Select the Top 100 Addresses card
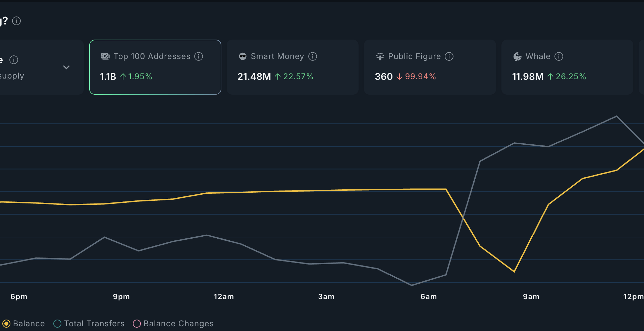 (155, 67)
